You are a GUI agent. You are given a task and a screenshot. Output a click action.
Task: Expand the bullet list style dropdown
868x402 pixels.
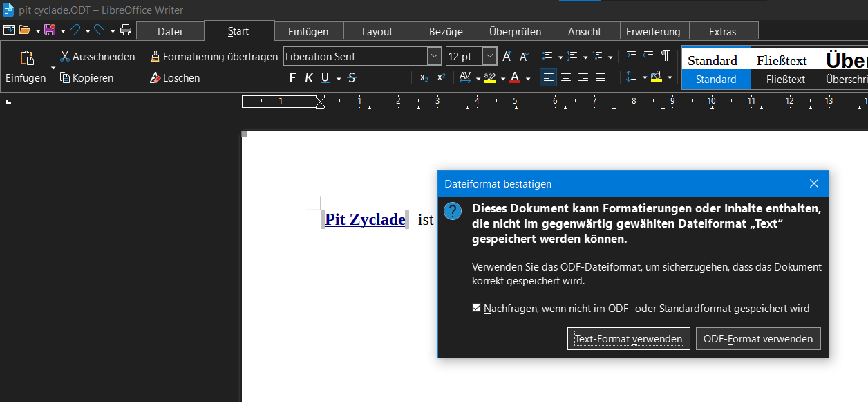560,57
